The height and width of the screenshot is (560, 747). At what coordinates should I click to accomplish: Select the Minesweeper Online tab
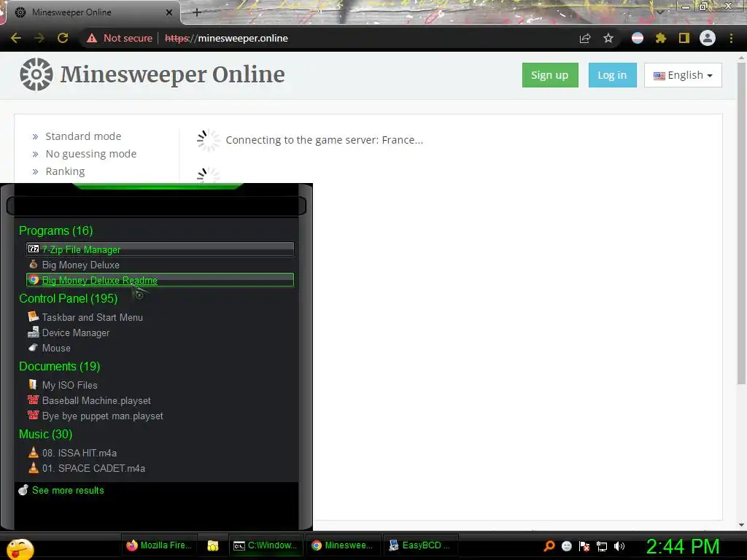[x=93, y=12]
